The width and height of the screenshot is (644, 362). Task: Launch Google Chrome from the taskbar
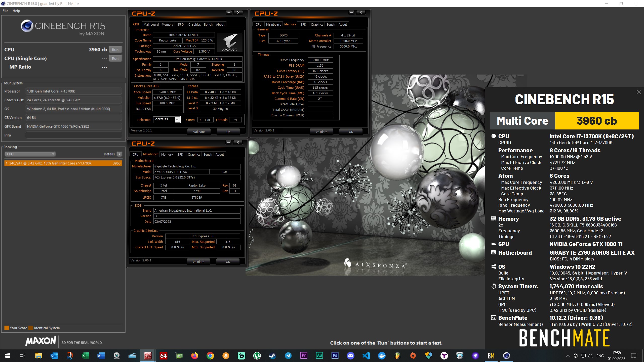210,355
